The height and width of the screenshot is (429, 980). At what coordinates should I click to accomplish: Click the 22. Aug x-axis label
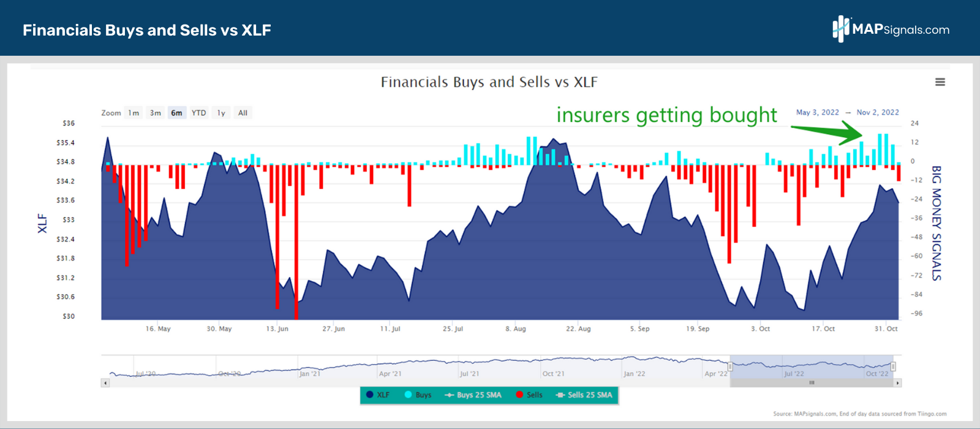[578, 329]
